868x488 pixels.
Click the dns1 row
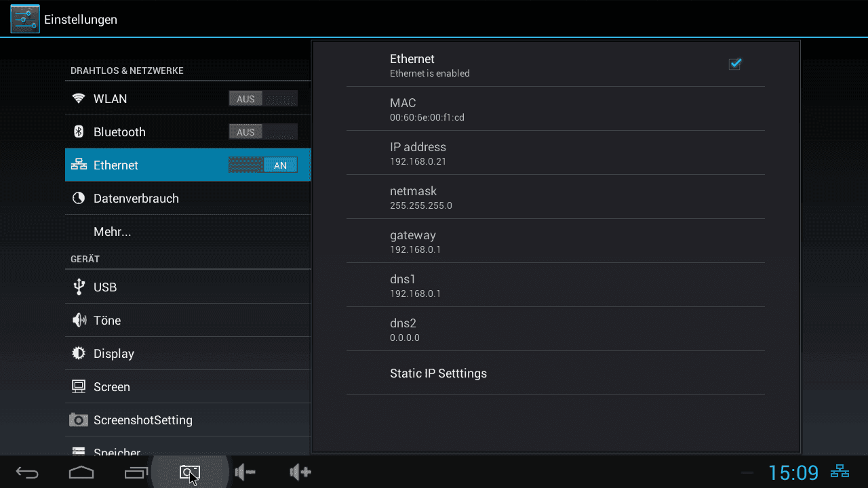[555, 285]
